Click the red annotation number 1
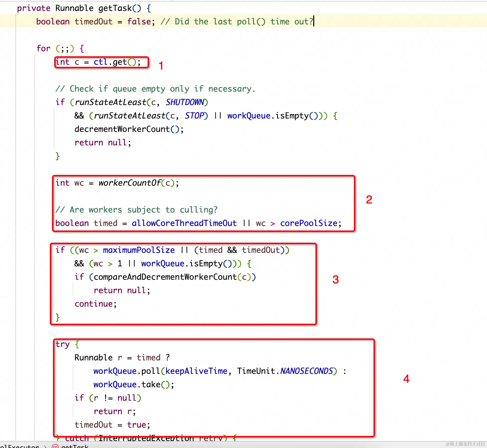 click(x=161, y=66)
